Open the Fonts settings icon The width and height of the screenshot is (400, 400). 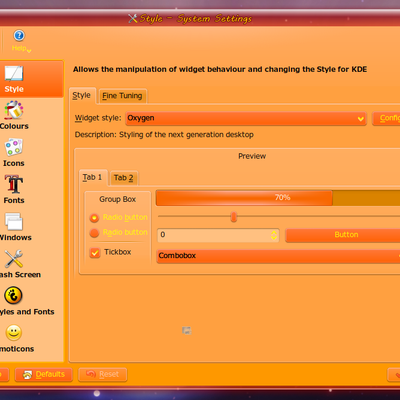pyautogui.click(x=14, y=184)
